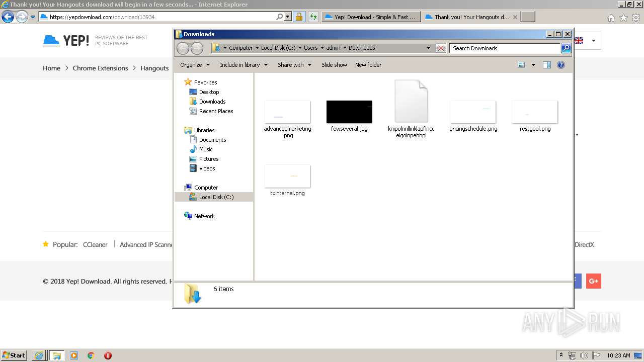Screen dimensions: 644x362
Task: Click Chrome icon in the taskbar
Action: tap(91, 355)
